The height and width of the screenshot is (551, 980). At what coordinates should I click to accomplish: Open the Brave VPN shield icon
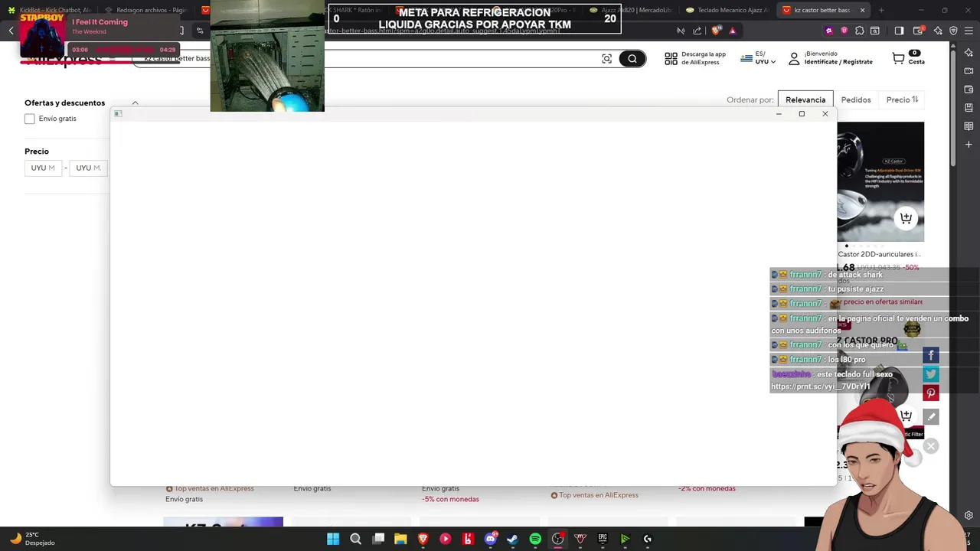953,31
